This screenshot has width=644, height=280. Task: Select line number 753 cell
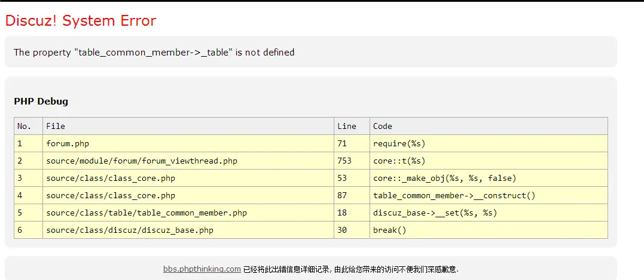click(x=352, y=161)
